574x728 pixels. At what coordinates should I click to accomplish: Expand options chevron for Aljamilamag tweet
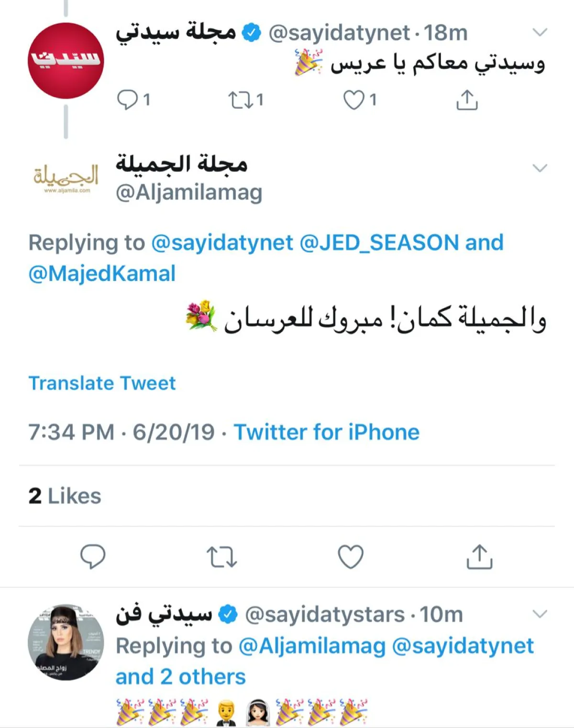tap(540, 168)
